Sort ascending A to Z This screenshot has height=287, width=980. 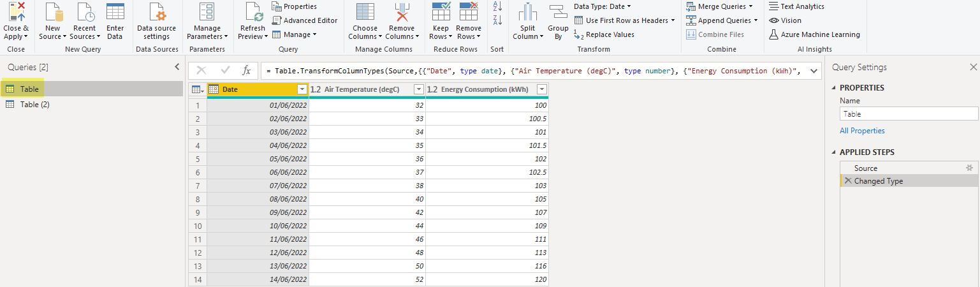[x=498, y=7]
